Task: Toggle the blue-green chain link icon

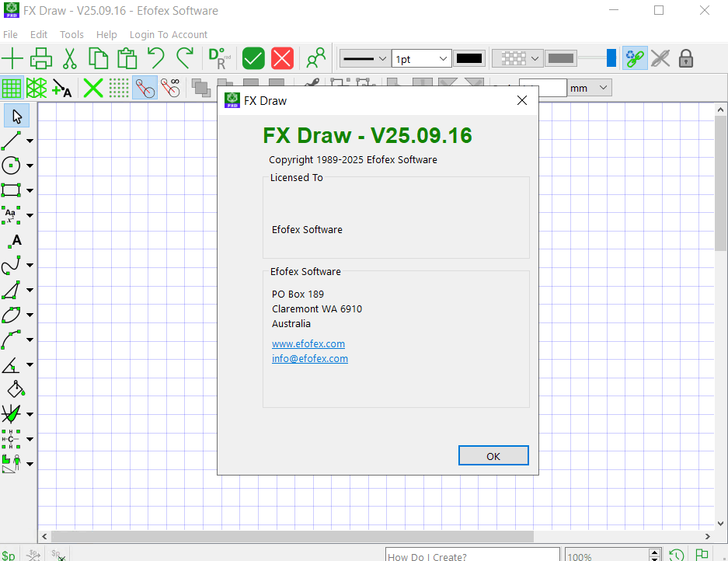Action: tap(635, 58)
